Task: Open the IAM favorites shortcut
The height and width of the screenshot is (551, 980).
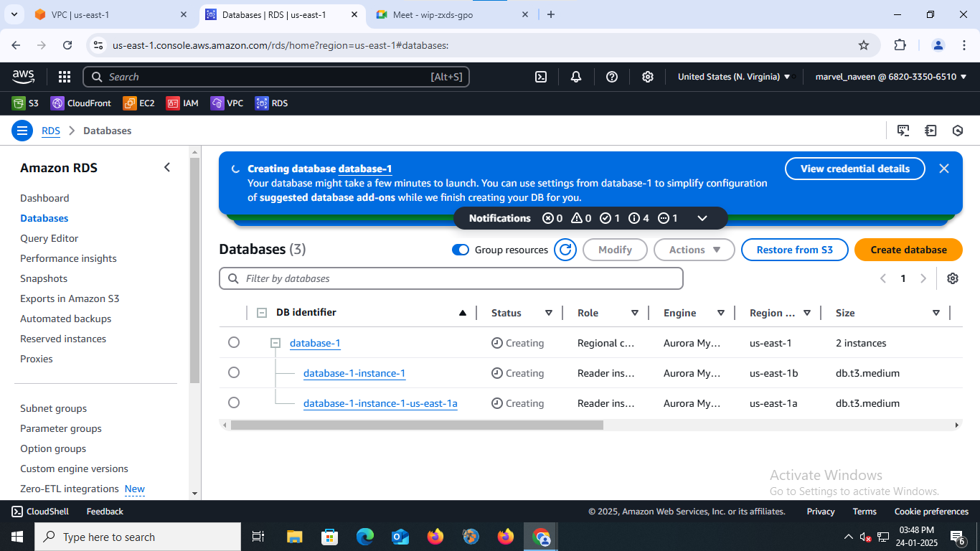Action: 182,103
